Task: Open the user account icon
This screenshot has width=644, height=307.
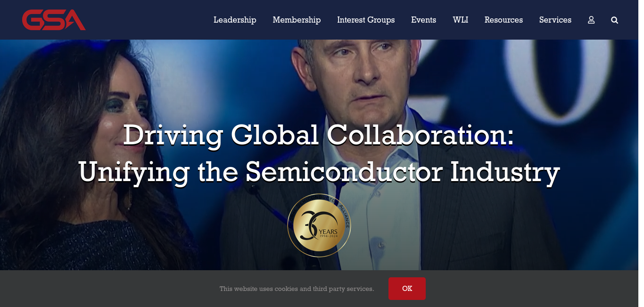Action: coord(591,20)
